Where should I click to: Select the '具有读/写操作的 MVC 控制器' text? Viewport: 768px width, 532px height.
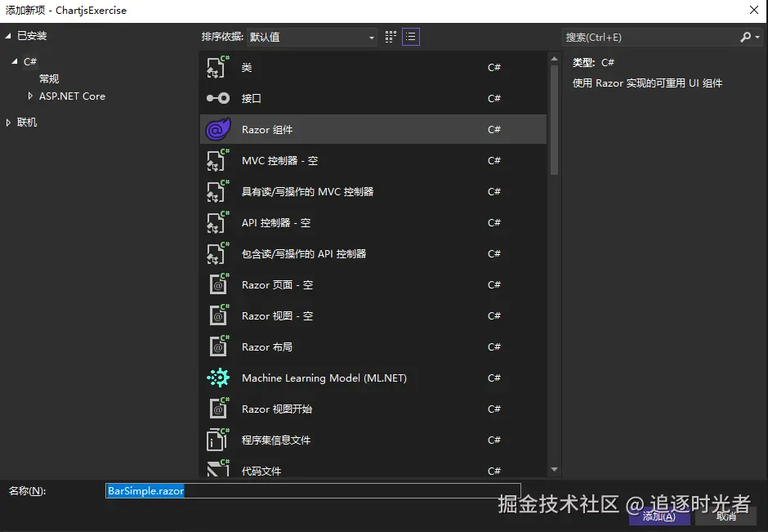pyautogui.click(x=307, y=191)
